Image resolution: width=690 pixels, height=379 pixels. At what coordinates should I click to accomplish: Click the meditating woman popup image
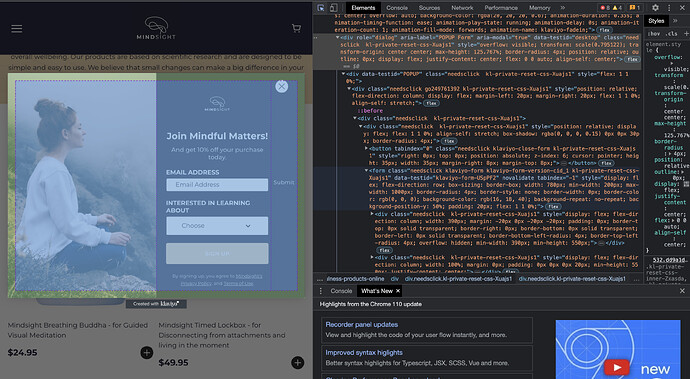pyautogui.click(x=86, y=185)
